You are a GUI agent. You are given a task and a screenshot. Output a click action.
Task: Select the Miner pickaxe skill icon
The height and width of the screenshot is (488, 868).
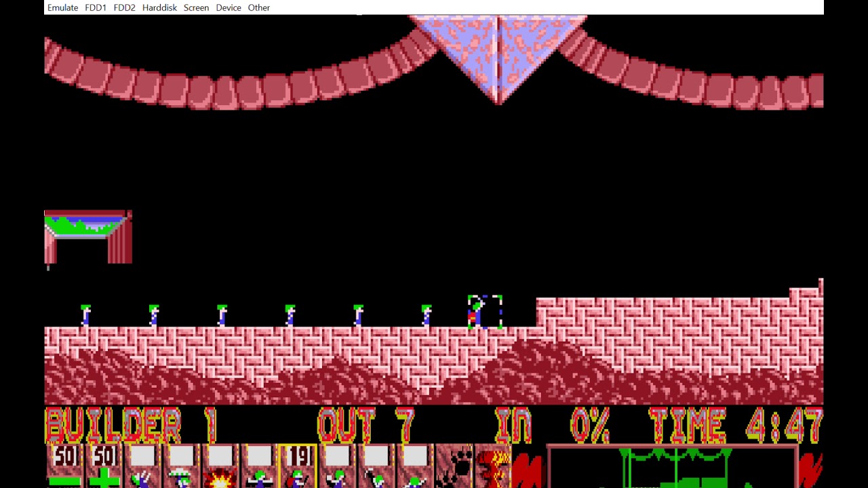click(x=376, y=466)
